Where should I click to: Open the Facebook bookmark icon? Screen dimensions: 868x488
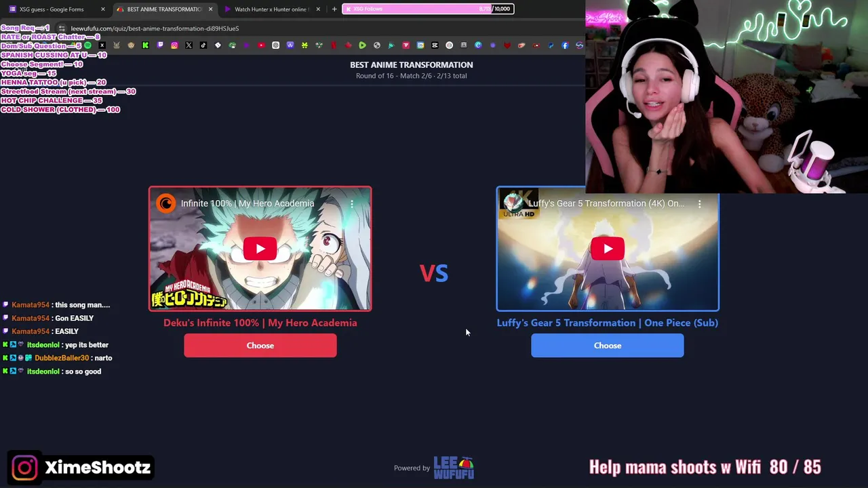point(565,45)
